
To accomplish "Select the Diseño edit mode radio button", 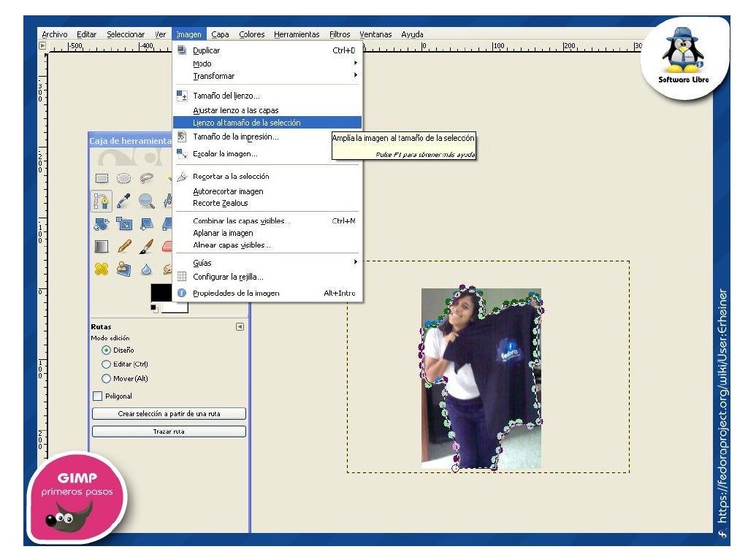I will (x=107, y=350).
